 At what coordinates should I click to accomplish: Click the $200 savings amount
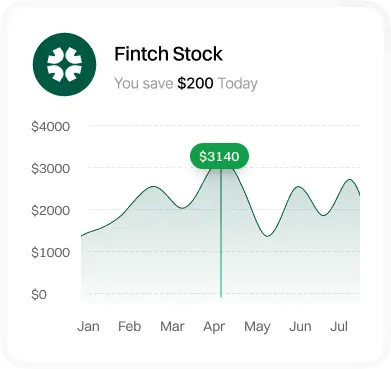pyautogui.click(x=195, y=83)
